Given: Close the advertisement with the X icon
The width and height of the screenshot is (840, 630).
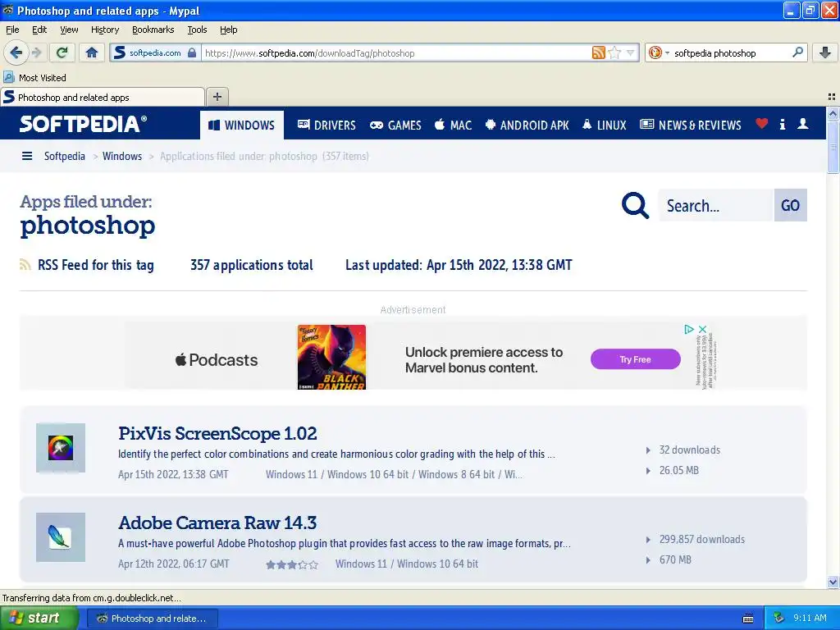Looking at the screenshot, I should click(x=702, y=329).
